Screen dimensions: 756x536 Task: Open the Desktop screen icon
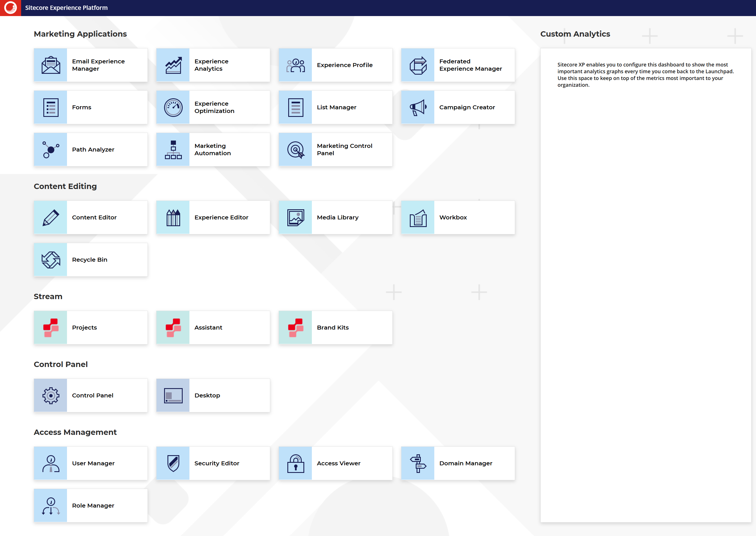click(173, 395)
